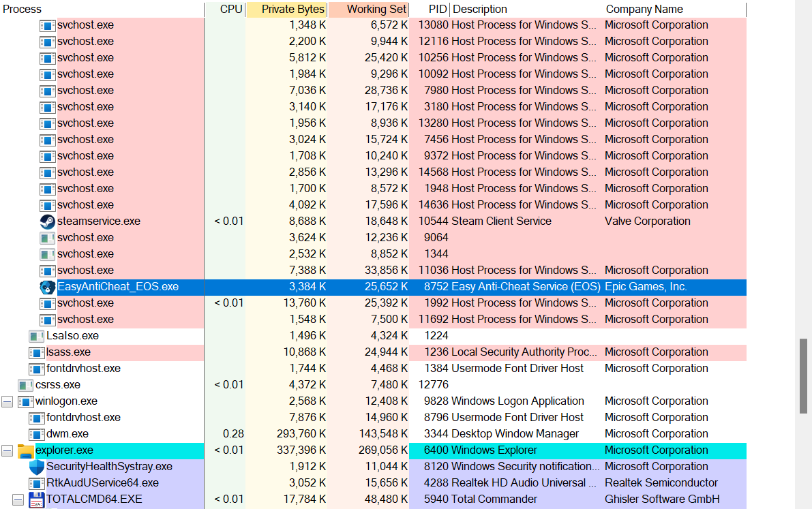Select the csrss.exe process name
812x509 pixels.
pos(58,385)
